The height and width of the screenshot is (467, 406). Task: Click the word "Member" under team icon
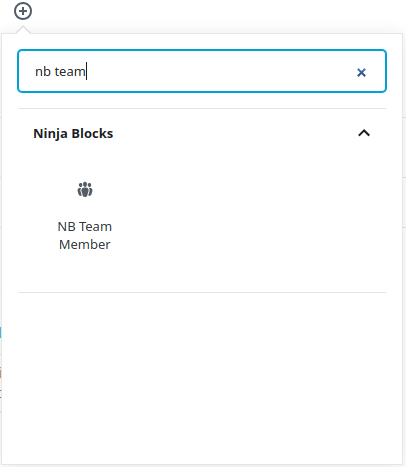(85, 244)
